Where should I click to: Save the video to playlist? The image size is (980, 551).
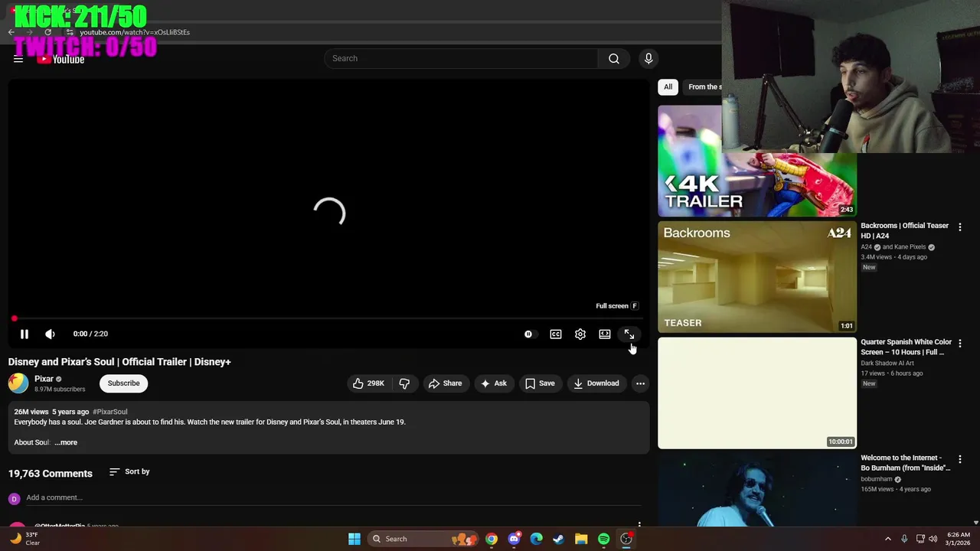tap(540, 383)
